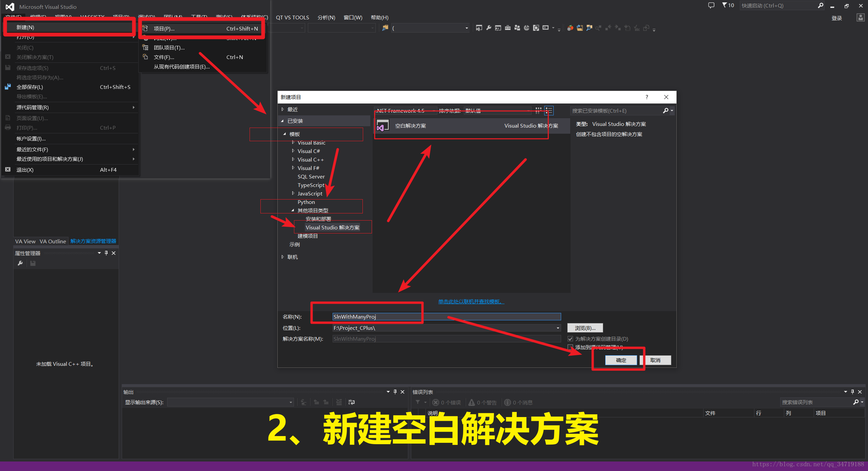The image size is (868, 471).
Task: Click the quick launch search magnifier
Action: coord(821,5)
